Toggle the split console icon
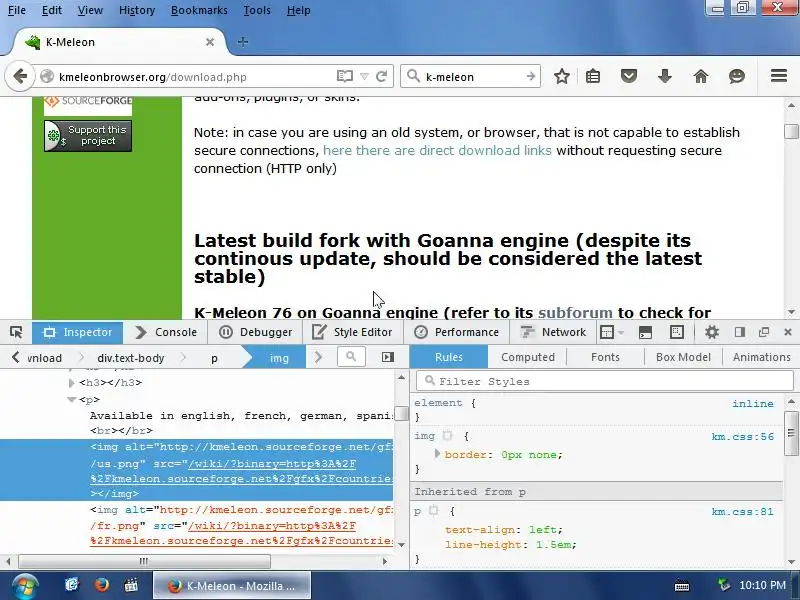Viewport: 800px width, 600px height. [x=645, y=332]
